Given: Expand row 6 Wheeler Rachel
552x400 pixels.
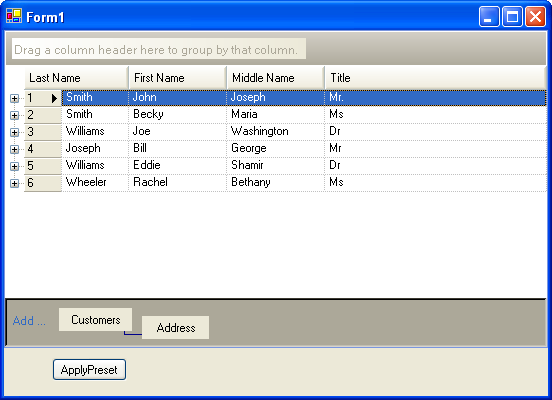Looking at the screenshot, I should click(14, 183).
